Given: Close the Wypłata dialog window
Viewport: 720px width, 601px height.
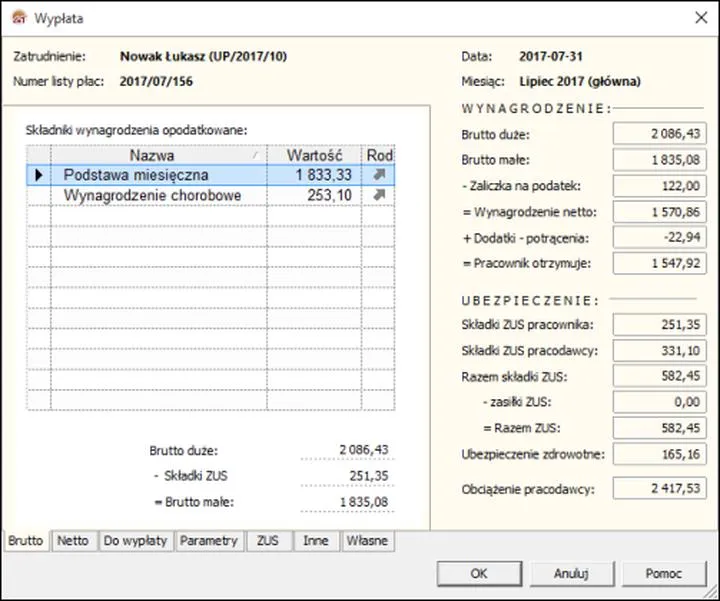Looking at the screenshot, I should click(x=696, y=18).
